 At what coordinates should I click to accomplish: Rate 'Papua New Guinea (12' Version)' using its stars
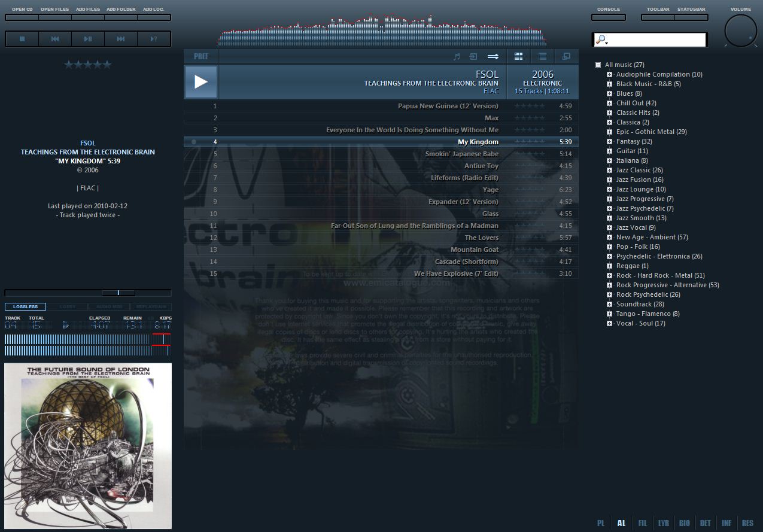pyautogui.click(x=531, y=106)
